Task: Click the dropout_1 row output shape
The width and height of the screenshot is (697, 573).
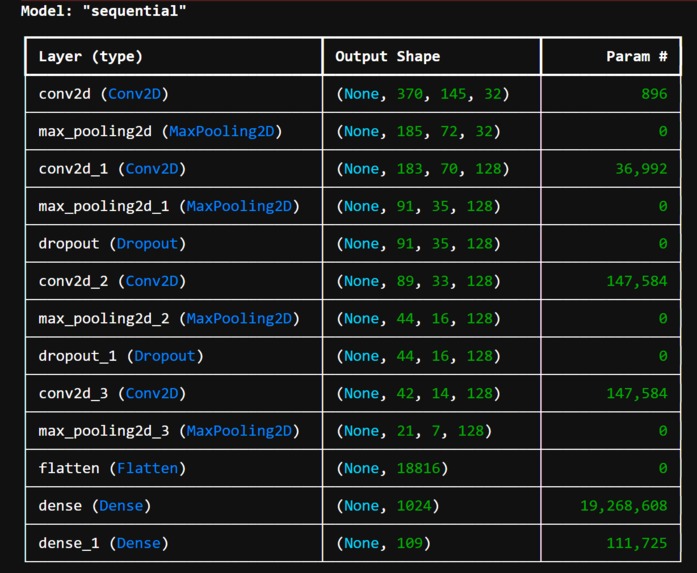Action: point(418,356)
